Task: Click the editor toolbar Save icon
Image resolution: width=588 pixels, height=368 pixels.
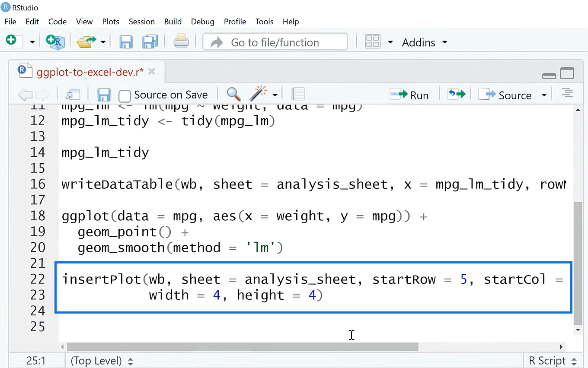Action: 104,95
